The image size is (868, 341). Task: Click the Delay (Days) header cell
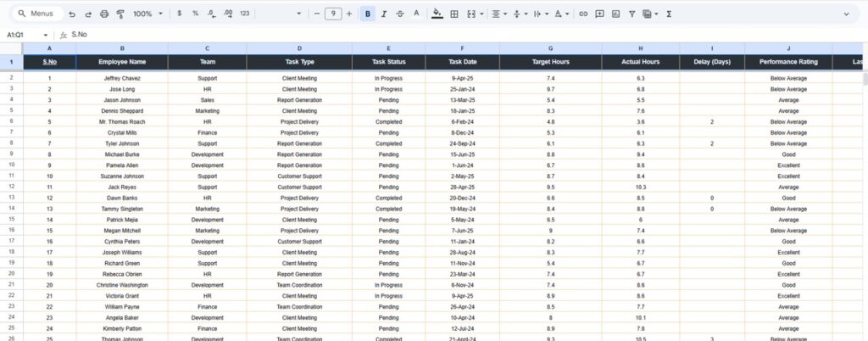coord(712,62)
